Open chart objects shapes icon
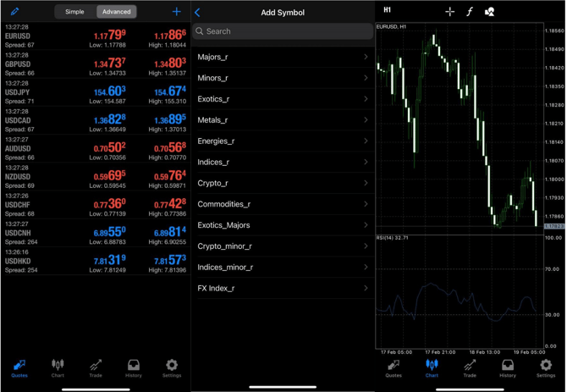 (489, 12)
